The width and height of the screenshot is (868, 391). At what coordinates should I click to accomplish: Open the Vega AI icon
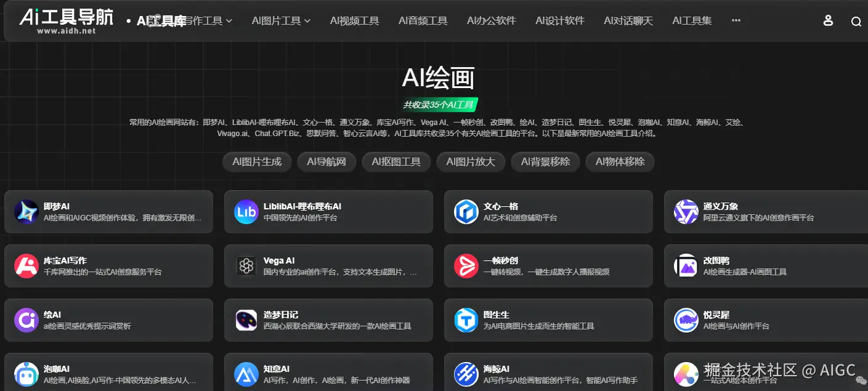246,266
